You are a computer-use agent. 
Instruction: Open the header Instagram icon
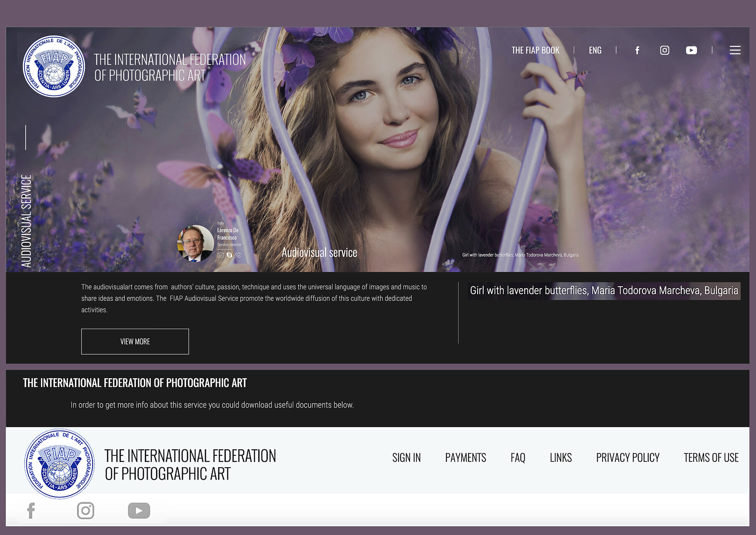point(664,51)
